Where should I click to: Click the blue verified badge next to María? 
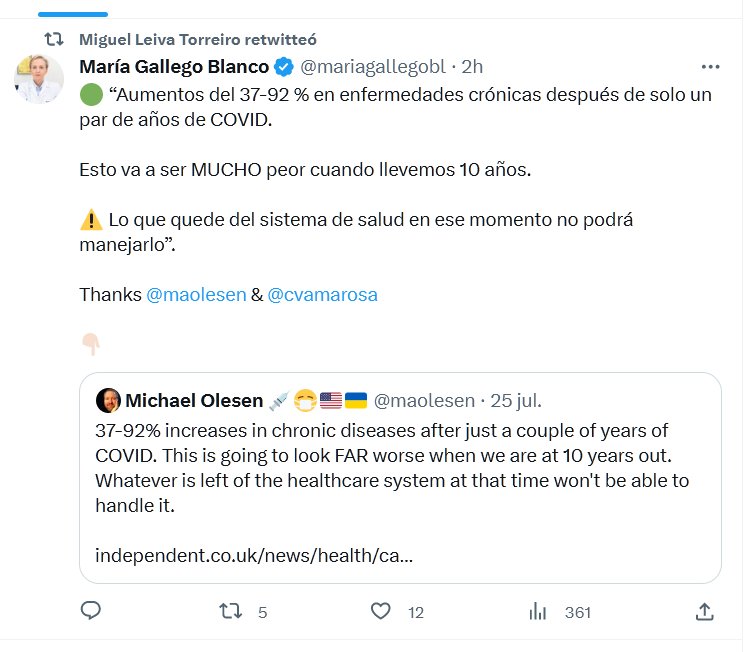pyautogui.click(x=283, y=67)
